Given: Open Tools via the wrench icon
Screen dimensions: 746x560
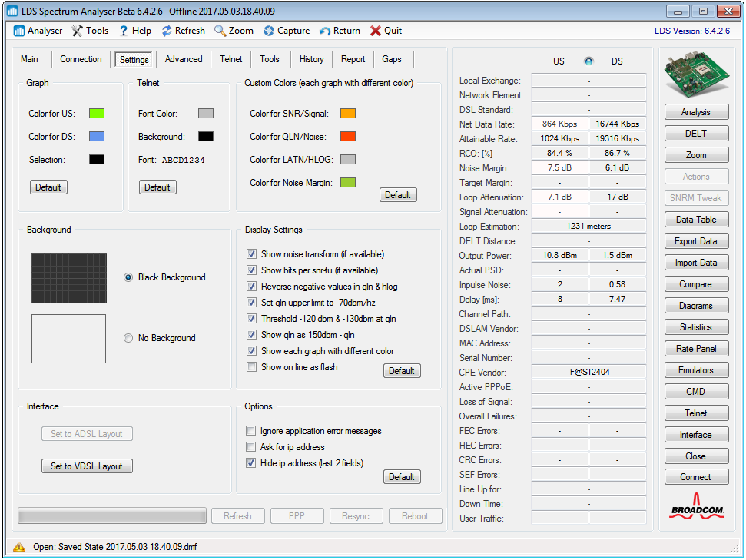Looking at the screenshot, I should click(x=78, y=31).
